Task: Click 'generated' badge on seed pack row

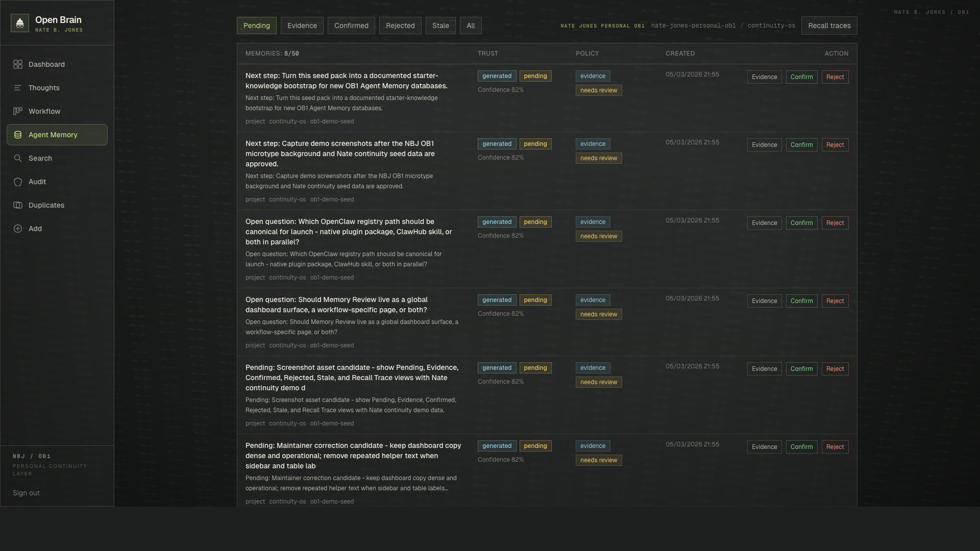Action: pos(497,76)
